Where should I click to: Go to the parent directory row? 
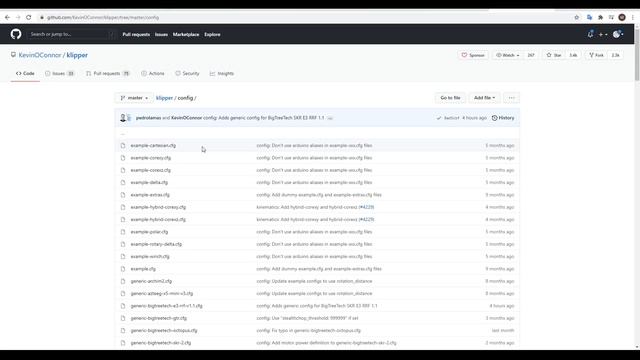point(317,133)
